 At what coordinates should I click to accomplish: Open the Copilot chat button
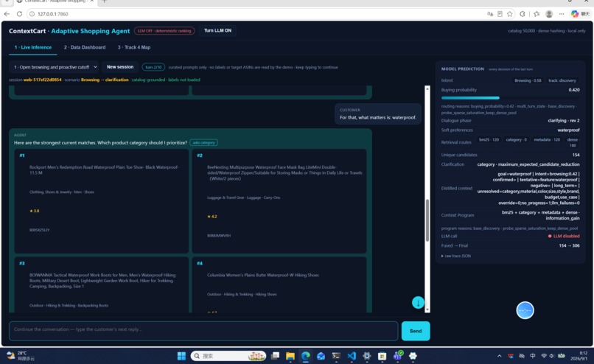[x=580, y=14]
